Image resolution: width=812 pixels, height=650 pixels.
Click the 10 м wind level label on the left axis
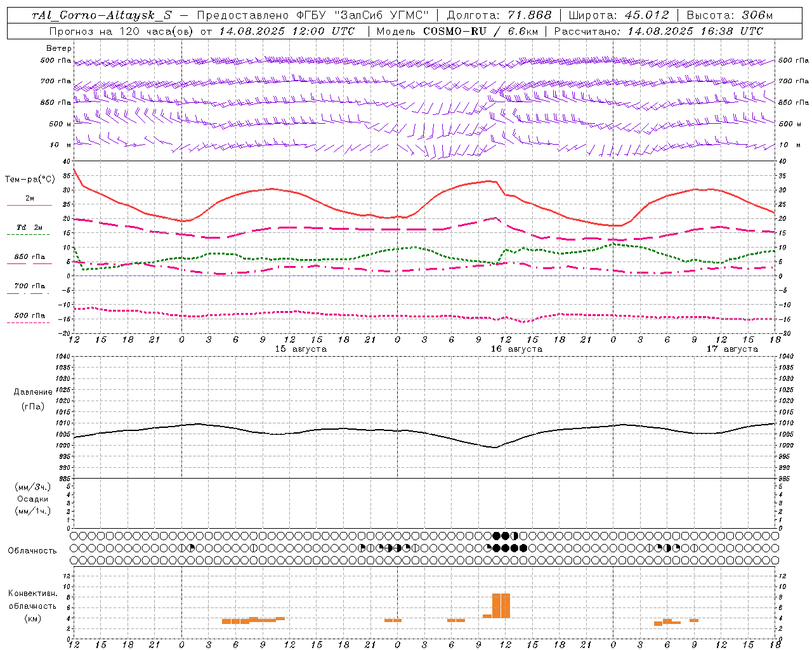[60, 145]
